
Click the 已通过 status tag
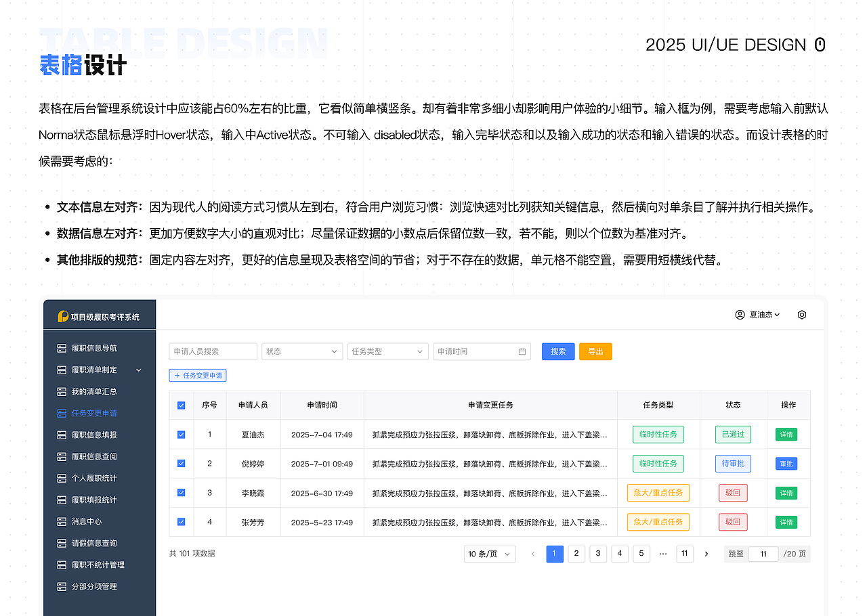[x=733, y=435]
